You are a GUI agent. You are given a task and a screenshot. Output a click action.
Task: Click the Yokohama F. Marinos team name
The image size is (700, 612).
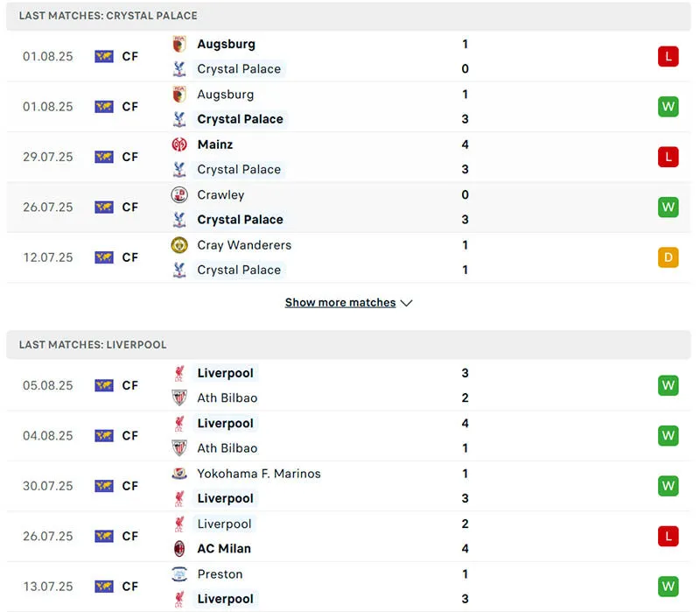click(x=259, y=474)
